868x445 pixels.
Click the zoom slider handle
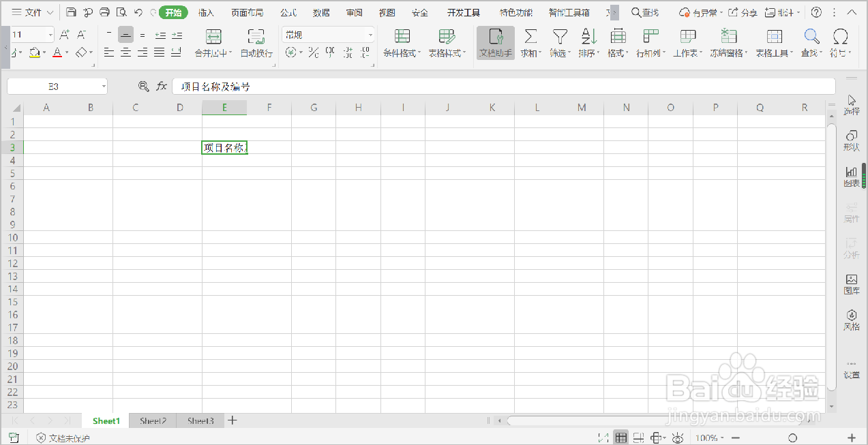[792, 438]
